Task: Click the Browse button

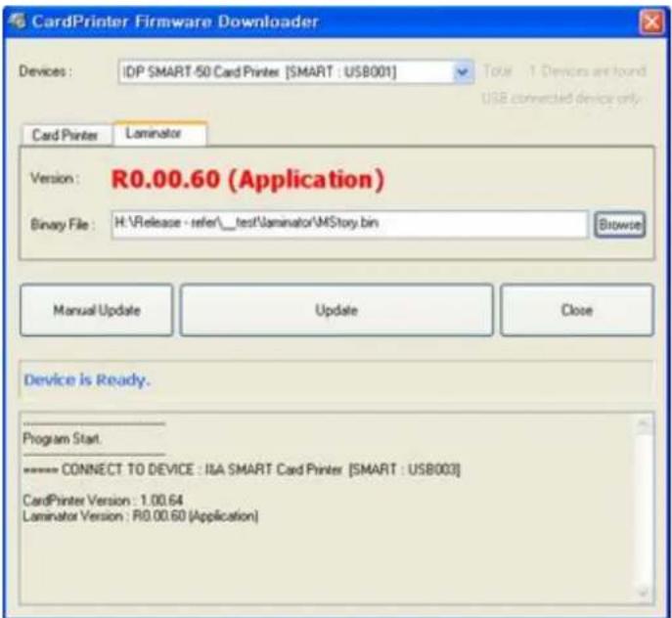Action: click(619, 224)
